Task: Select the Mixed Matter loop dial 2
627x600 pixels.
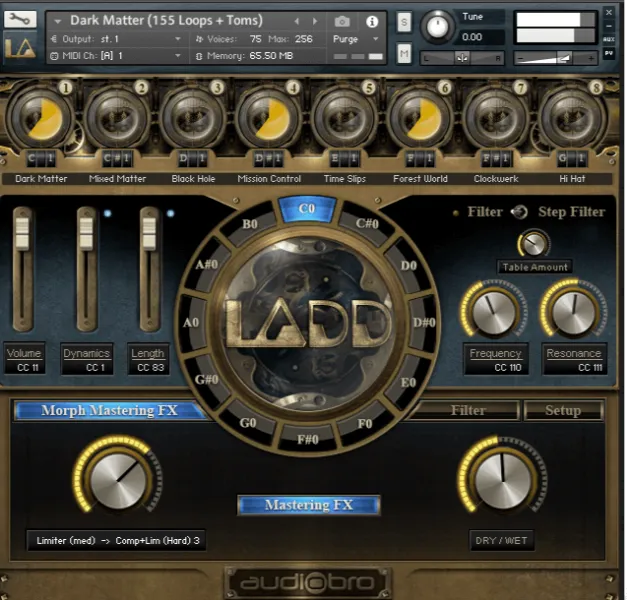Action: [117, 118]
